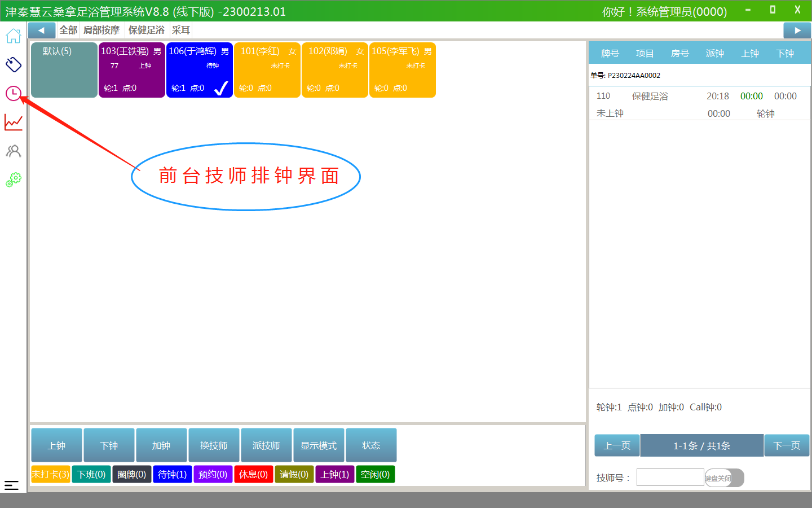Screen dimensions: 812x508
Task: Filter by 待钟(1) status
Action: click(x=172, y=474)
